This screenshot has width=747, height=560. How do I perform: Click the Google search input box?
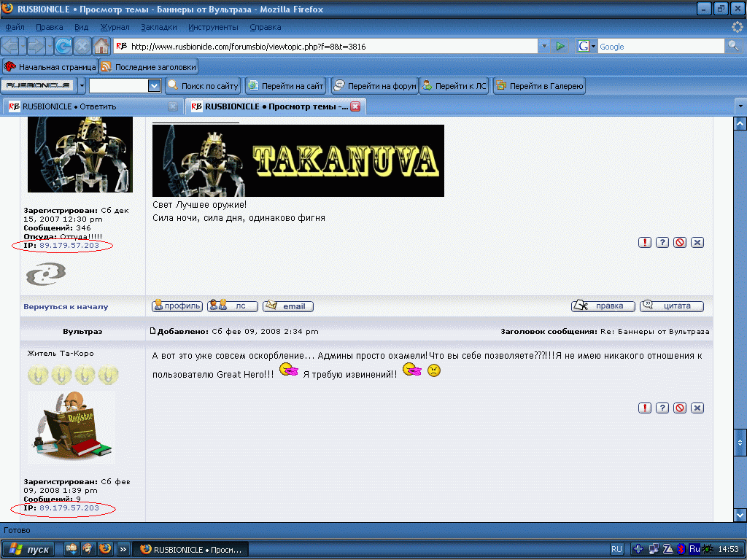pos(661,46)
